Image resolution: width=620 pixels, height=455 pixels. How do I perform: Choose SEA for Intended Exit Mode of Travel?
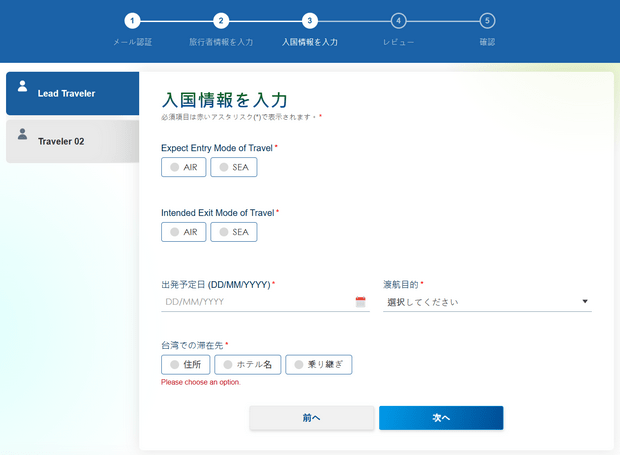click(234, 232)
